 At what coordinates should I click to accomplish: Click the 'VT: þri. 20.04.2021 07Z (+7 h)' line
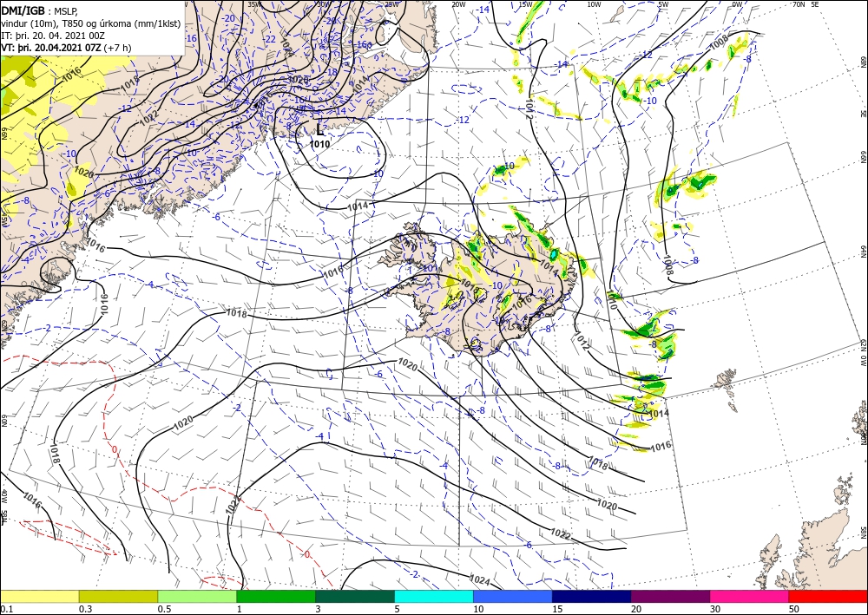pyautogui.click(x=67, y=48)
